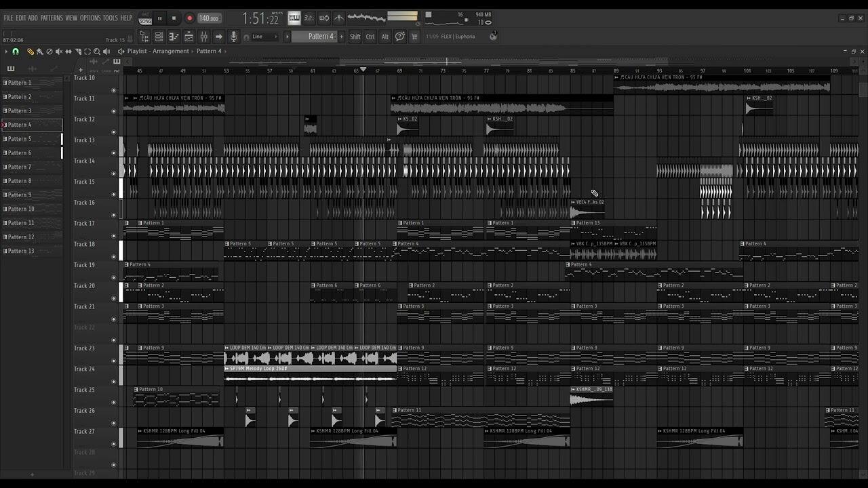The width and height of the screenshot is (868, 488).
Task: Stop playback with the stop button
Action: point(174,18)
